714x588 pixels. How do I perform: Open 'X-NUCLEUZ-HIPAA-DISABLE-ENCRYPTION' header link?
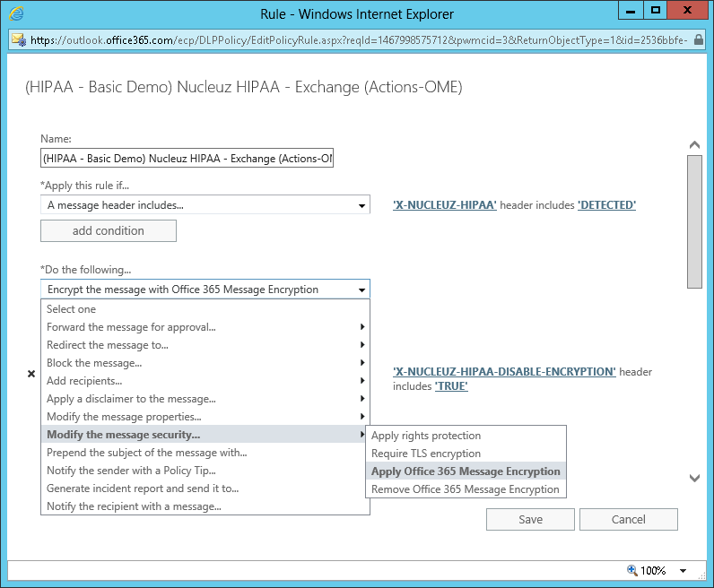504,371
